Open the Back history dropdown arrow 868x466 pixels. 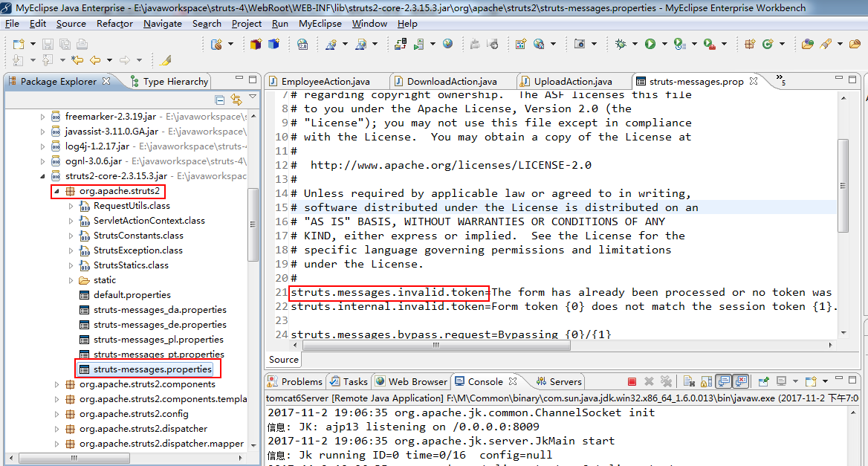(x=109, y=59)
